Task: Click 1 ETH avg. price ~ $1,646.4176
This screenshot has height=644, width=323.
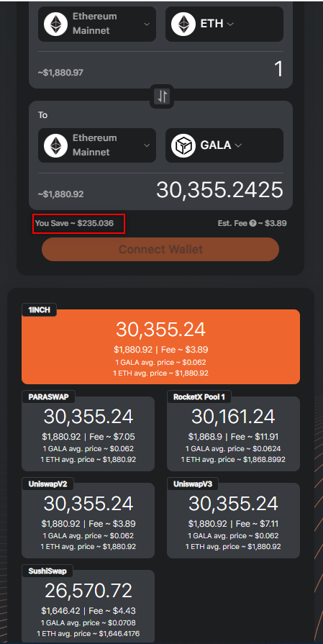Action: pos(88,634)
